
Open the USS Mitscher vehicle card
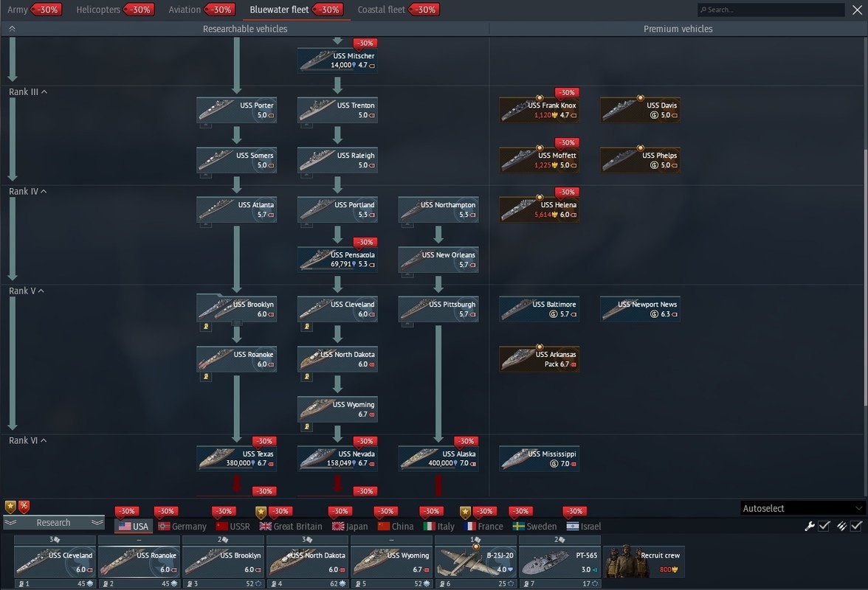(x=337, y=60)
